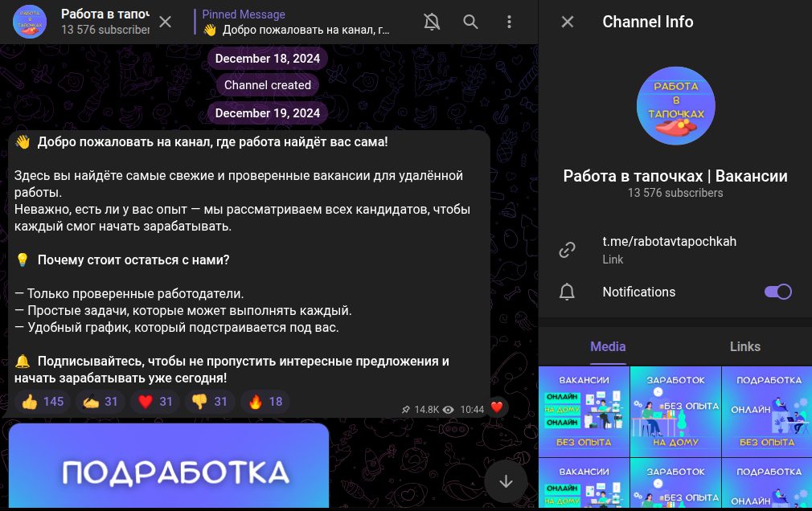Screen dimensions: 812x511
Task: Click the channel avatar in the header
Action: click(x=30, y=22)
